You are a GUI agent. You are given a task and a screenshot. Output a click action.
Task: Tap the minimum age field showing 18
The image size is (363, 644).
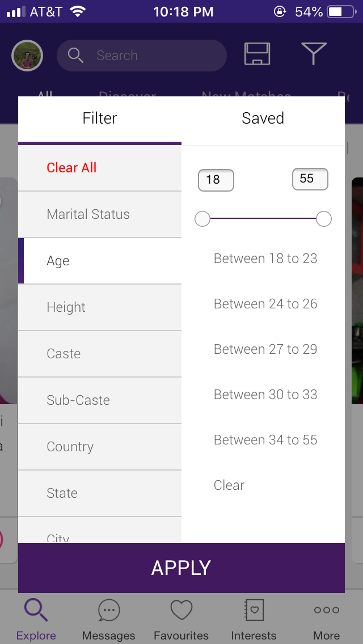tap(216, 180)
